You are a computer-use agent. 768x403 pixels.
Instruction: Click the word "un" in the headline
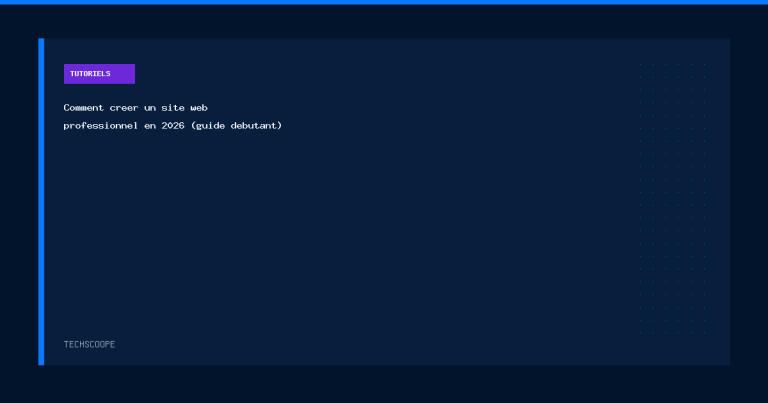click(150, 108)
